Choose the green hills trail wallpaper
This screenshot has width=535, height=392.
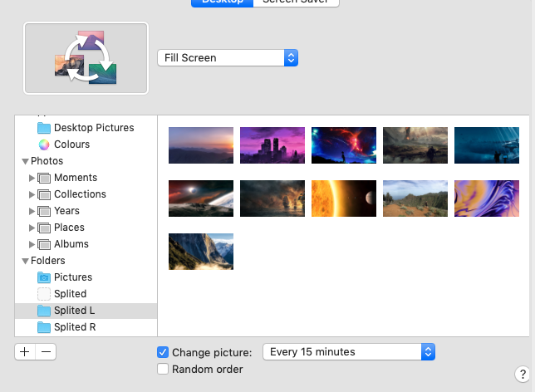coord(415,198)
